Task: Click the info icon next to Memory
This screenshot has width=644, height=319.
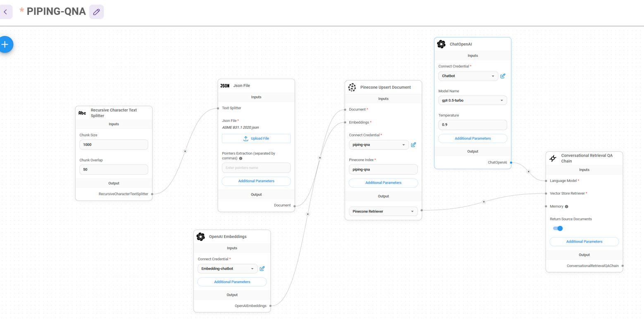Action: click(566, 206)
